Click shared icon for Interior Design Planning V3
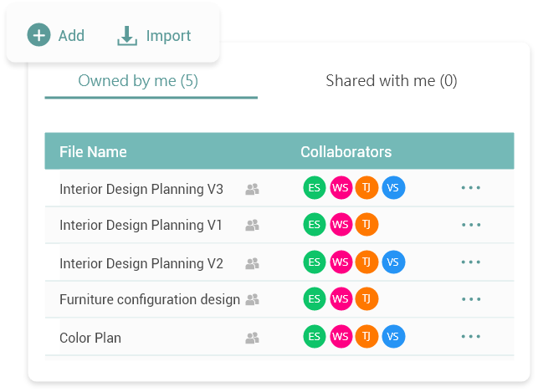 252,189
